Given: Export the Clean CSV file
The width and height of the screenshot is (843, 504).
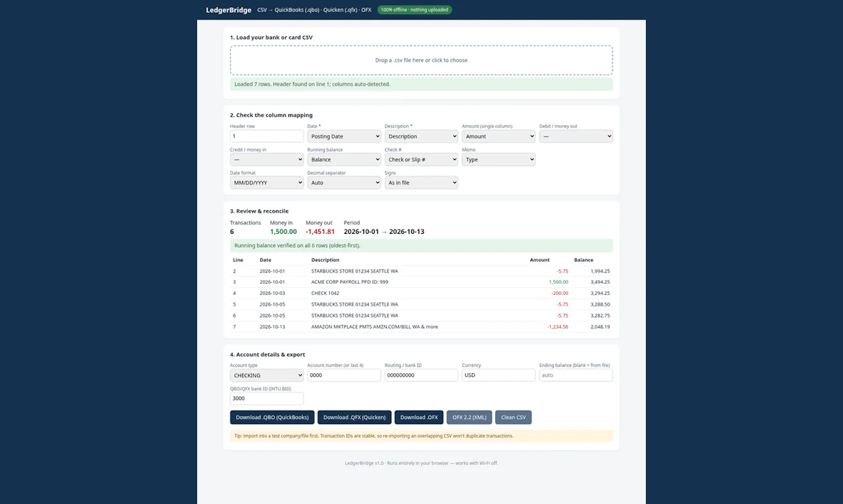Looking at the screenshot, I should coord(513,418).
